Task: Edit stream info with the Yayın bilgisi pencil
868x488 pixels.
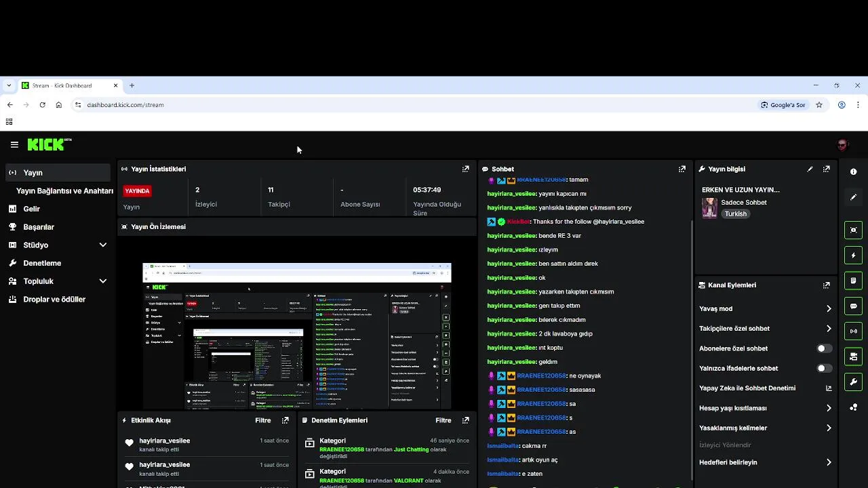Action: pyautogui.click(x=810, y=169)
